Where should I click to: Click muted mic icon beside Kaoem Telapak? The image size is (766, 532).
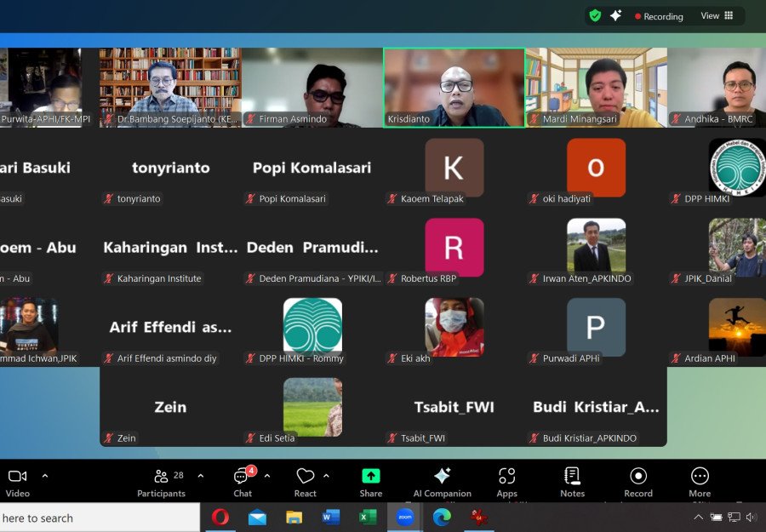click(x=392, y=198)
